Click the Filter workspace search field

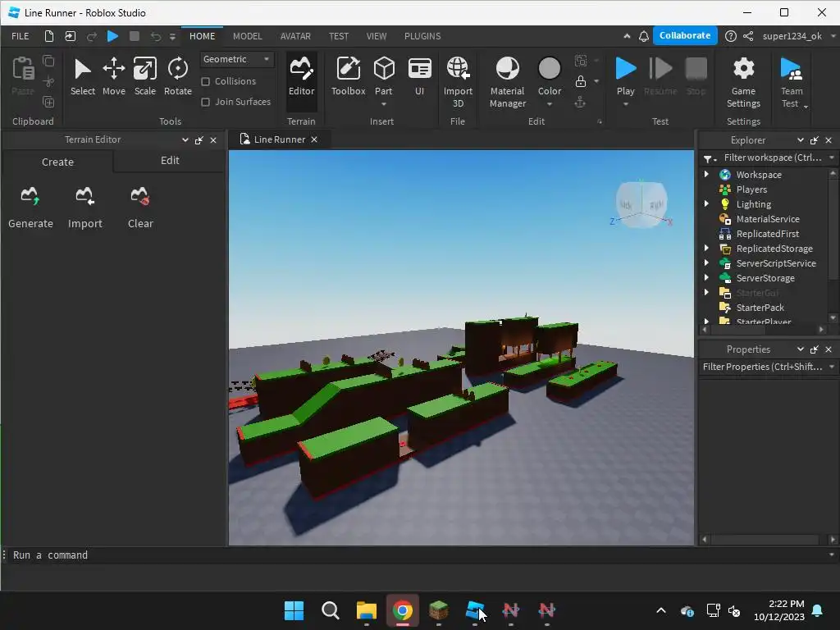tap(771, 157)
